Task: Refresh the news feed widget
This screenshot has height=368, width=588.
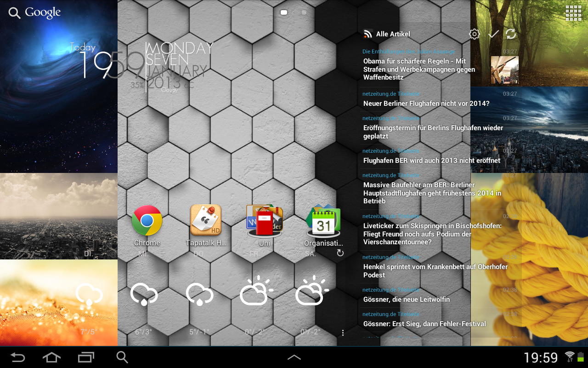Action: (x=511, y=34)
